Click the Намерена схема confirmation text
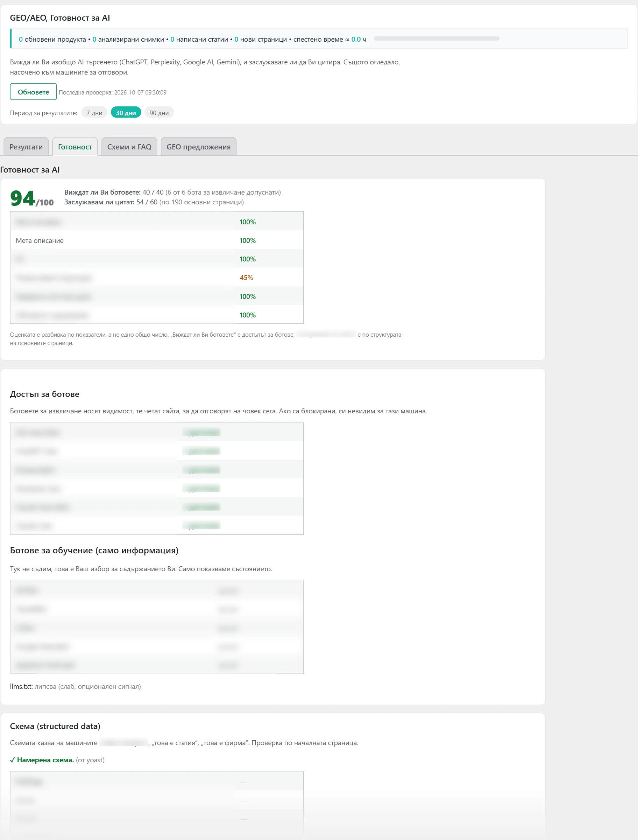 (x=42, y=760)
